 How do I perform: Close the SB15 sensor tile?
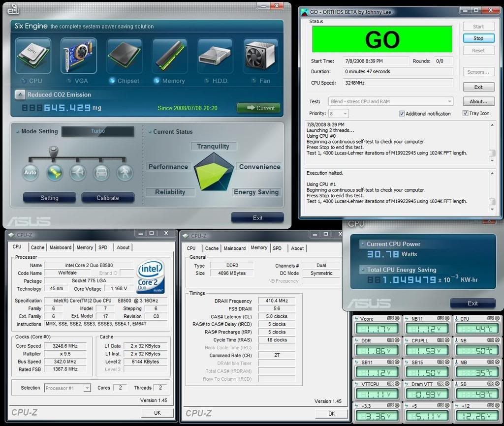[447, 362]
